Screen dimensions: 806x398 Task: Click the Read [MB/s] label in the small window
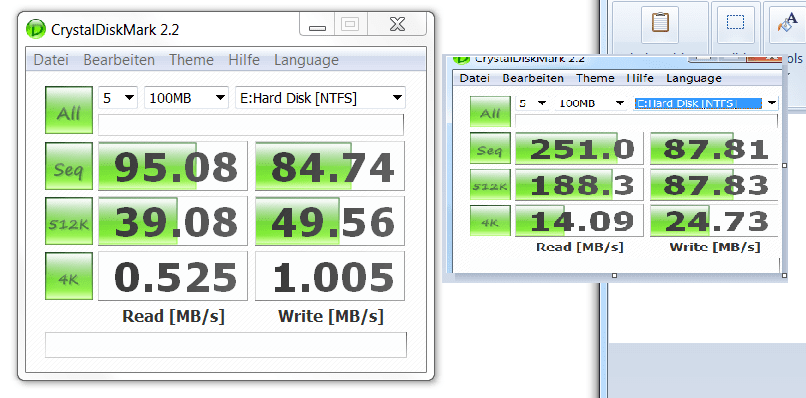pos(580,247)
